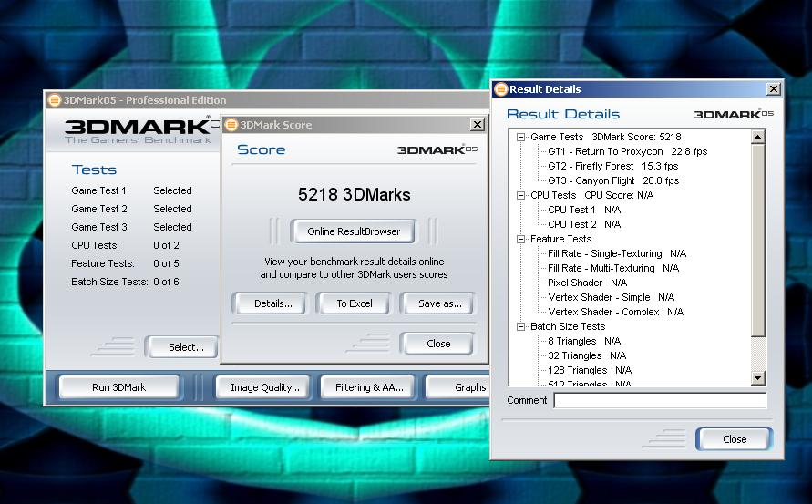Start benchmark with Run 3DMark button
812x504 pixels.
(x=119, y=387)
